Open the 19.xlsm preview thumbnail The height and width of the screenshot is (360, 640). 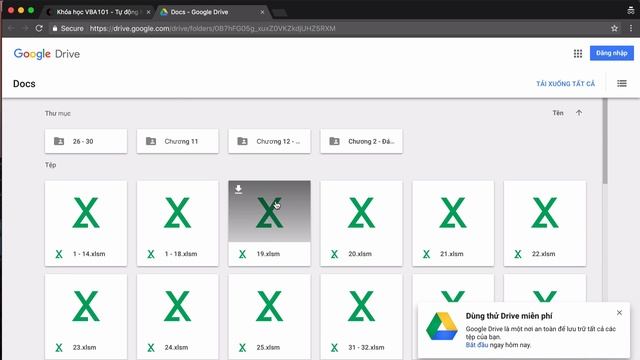(x=269, y=211)
